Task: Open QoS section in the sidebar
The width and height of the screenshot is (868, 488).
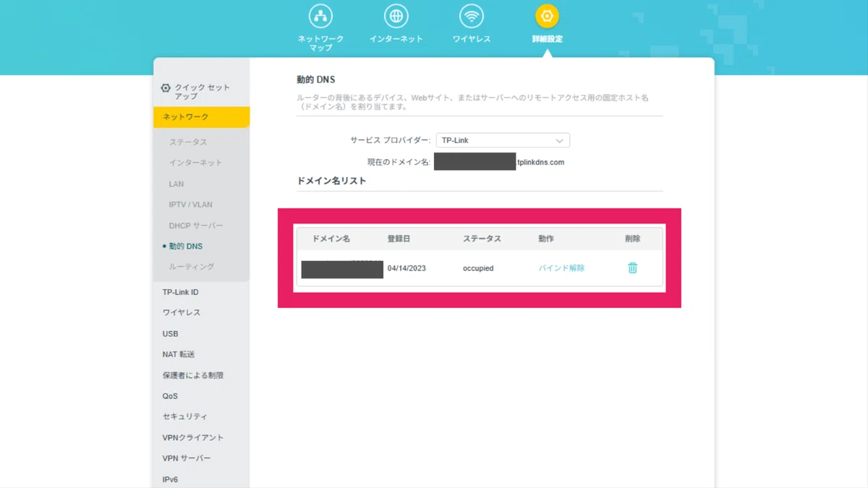Action: point(170,396)
